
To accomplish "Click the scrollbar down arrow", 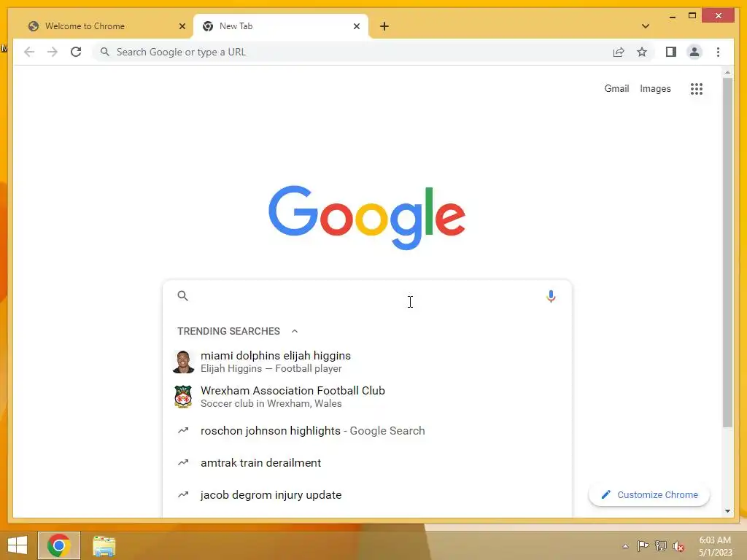I will click(x=727, y=511).
